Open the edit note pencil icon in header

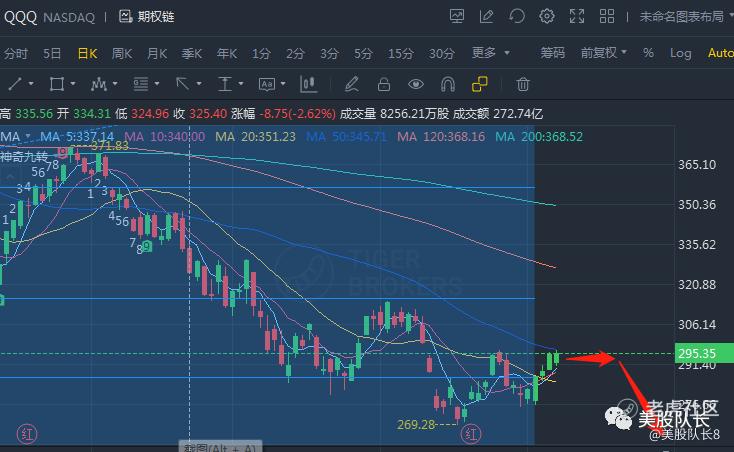[487, 16]
